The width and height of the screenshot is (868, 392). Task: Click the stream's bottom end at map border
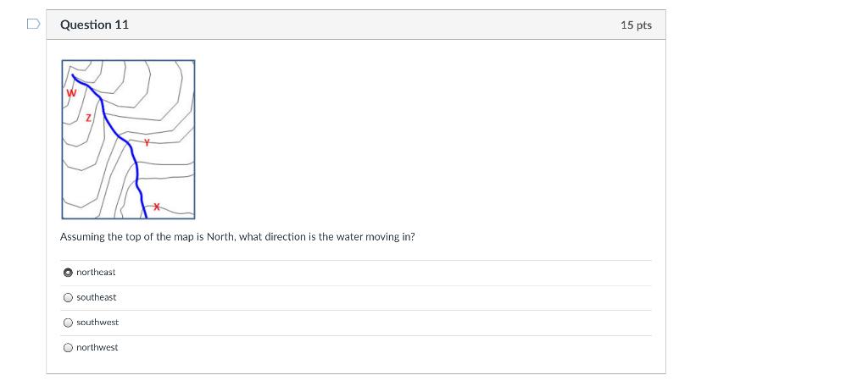[x=145, y=216]
